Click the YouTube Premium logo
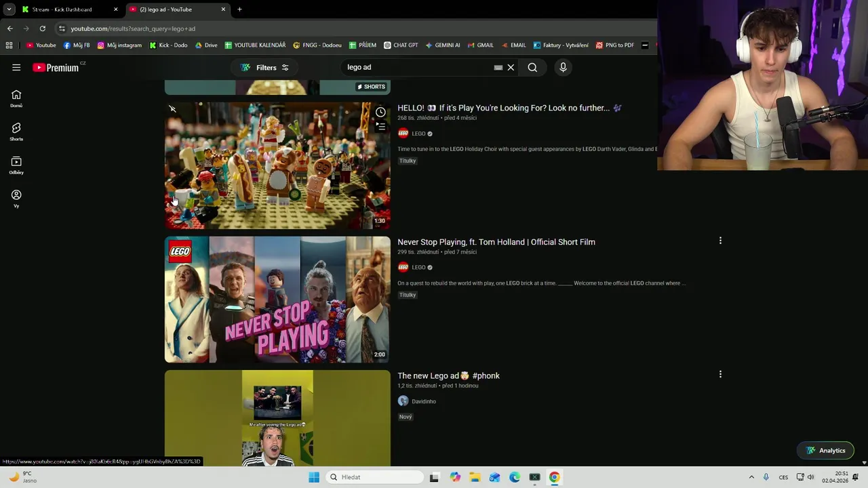Viewport: 868px width, 488px height. tap(56, 68)
